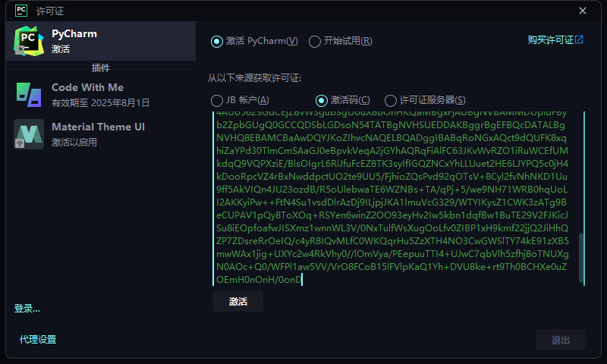Click the last code line OEmH0nOnH/0onD
This screenshot has width=607, height=364.
click(259, 280)
